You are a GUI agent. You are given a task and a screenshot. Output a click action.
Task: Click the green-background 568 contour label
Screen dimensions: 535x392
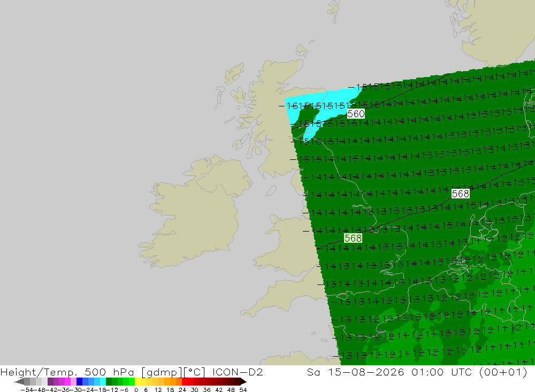coord(353,238)
